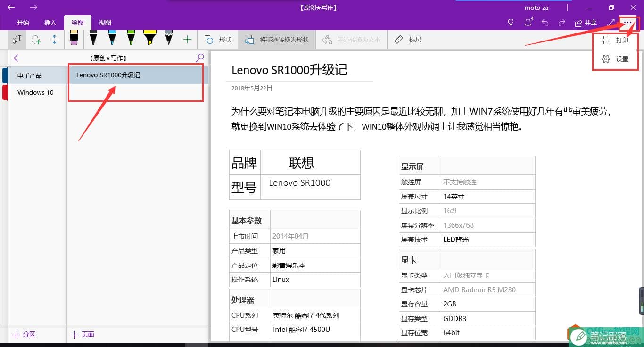Click 墨迹转换为文本 ink to text
644x347 pixels.
coord(351,40)
